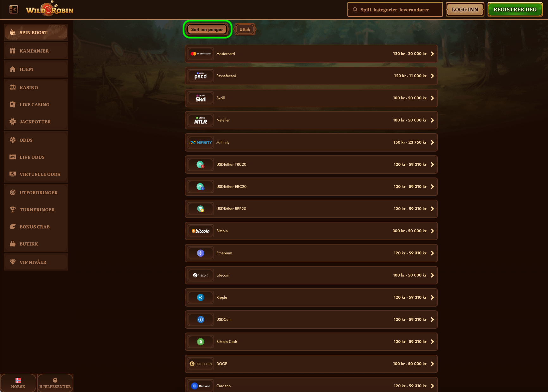Collapse sidebar using top-left panel icon
This screenshot has width=548, height=392.
14,9
